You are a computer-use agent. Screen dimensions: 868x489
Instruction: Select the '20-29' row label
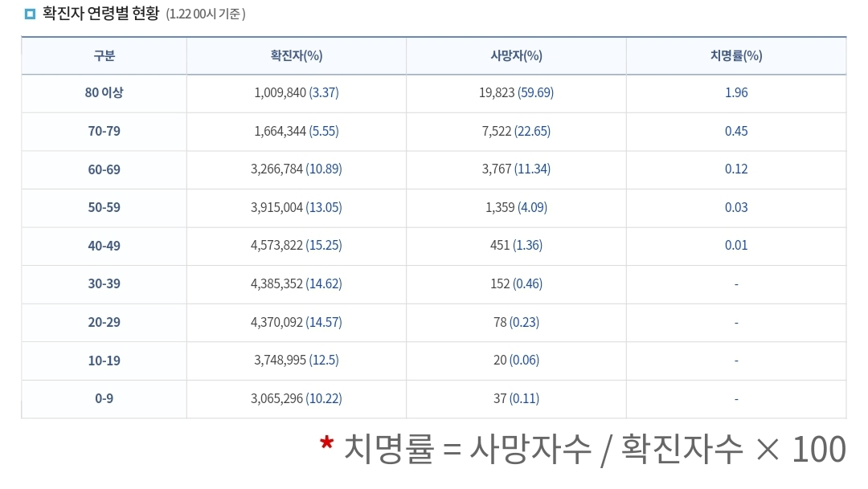[x=104, y=322]
